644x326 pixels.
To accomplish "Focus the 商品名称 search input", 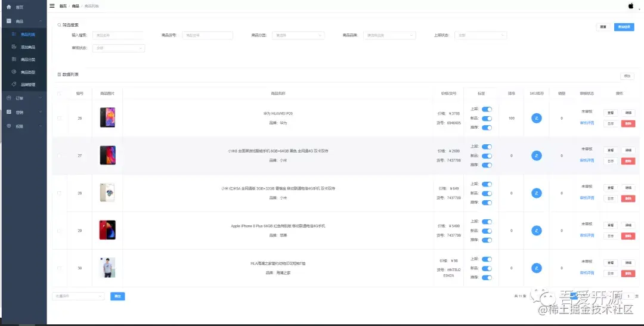I will click(x=118, y=35).
